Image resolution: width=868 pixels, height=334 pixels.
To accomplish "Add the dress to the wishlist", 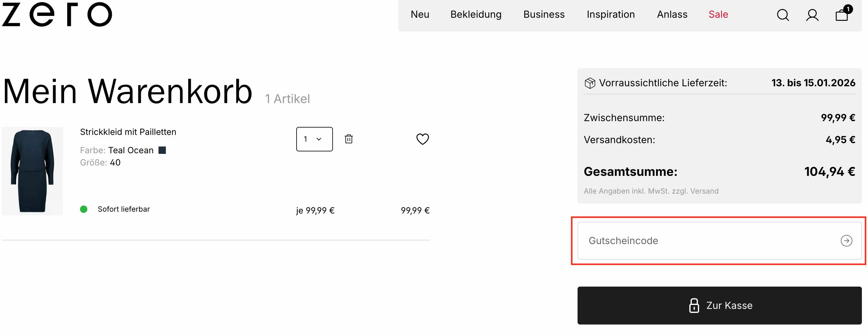I will click(x=422, y=139).
